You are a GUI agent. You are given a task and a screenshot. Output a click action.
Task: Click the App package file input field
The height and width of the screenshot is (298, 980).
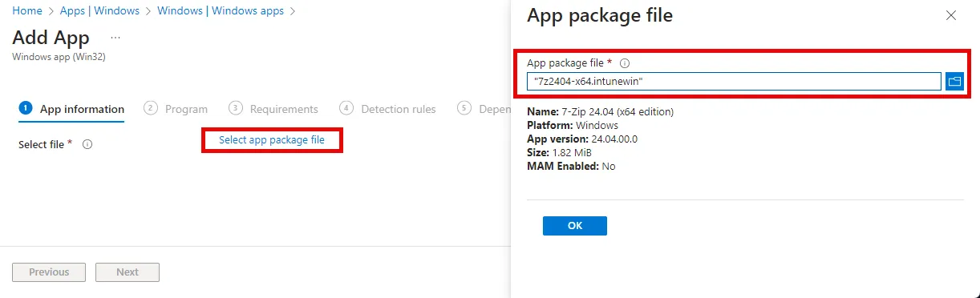pyautogui.click(x=734, y=81)
